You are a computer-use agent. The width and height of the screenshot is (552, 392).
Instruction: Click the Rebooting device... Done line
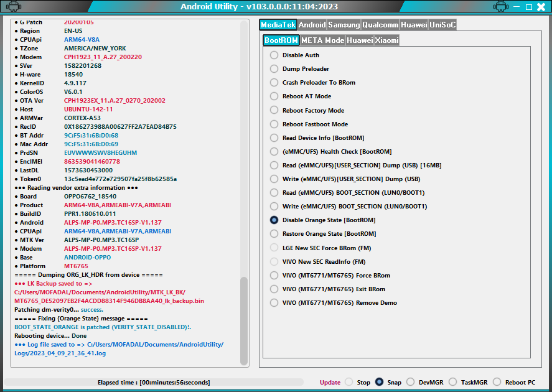pyautogui.click(x=50, y=336)
